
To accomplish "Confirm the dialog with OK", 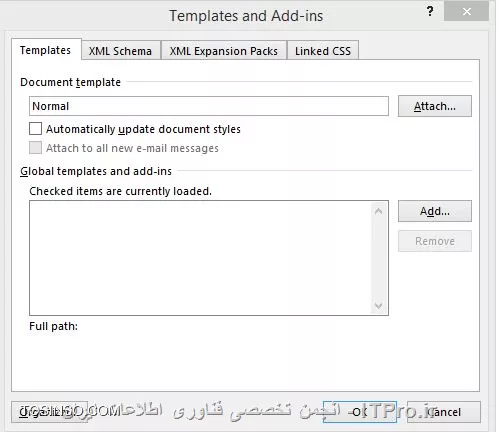I will coord(360,412).
